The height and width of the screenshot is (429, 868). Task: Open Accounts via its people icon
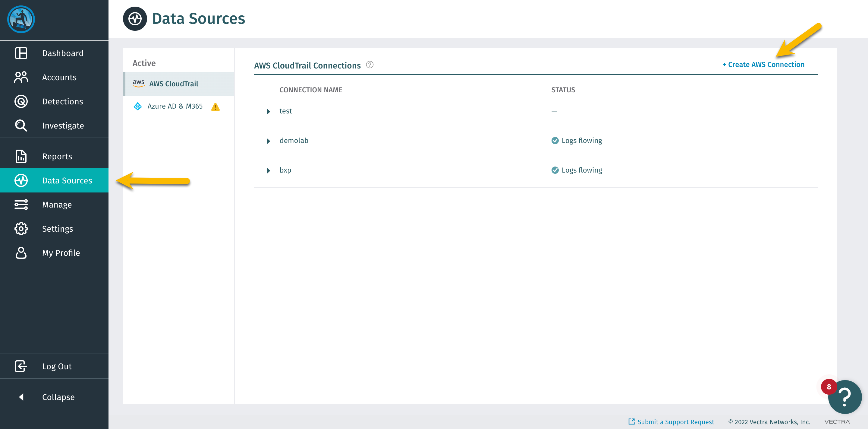[x=21, y=77]
